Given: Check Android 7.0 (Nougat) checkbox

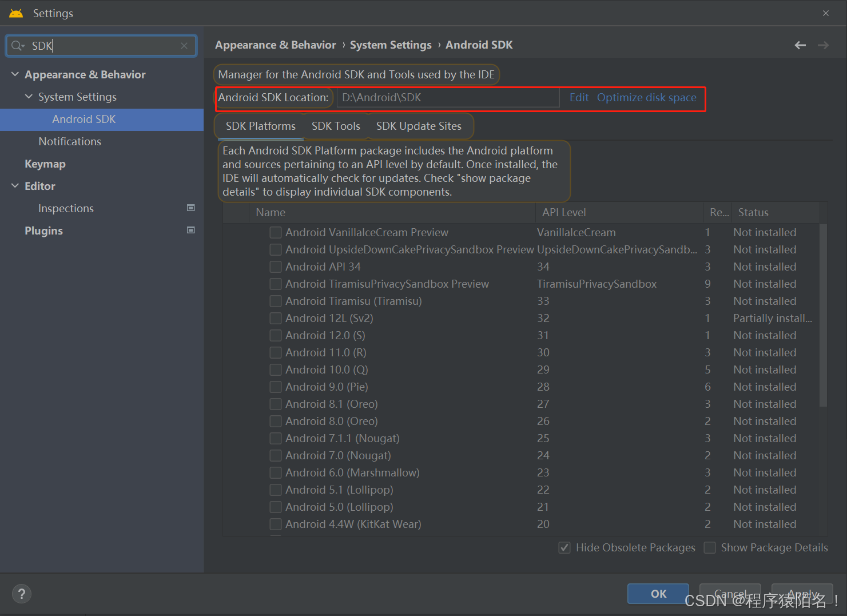Looking at the screenshot, I should click(276, 455).
